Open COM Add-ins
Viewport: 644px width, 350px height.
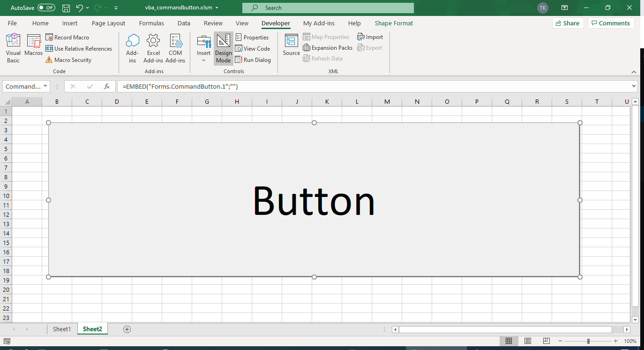175,47
